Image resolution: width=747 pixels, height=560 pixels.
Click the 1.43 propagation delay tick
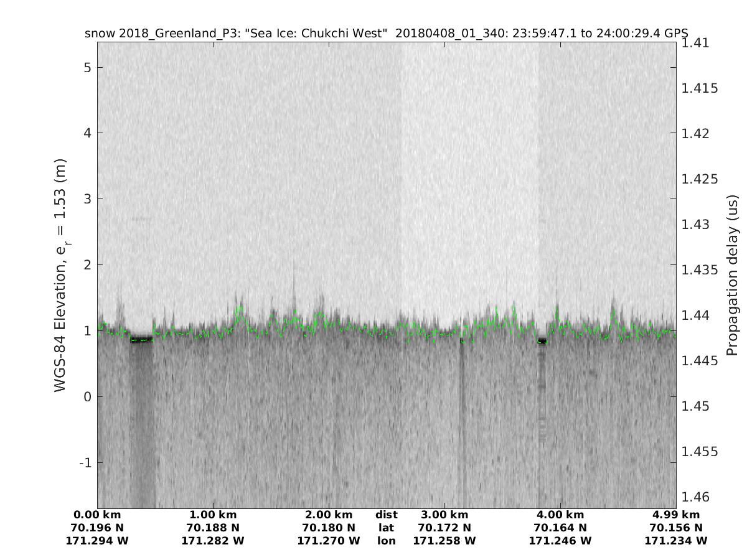[695, 225]
